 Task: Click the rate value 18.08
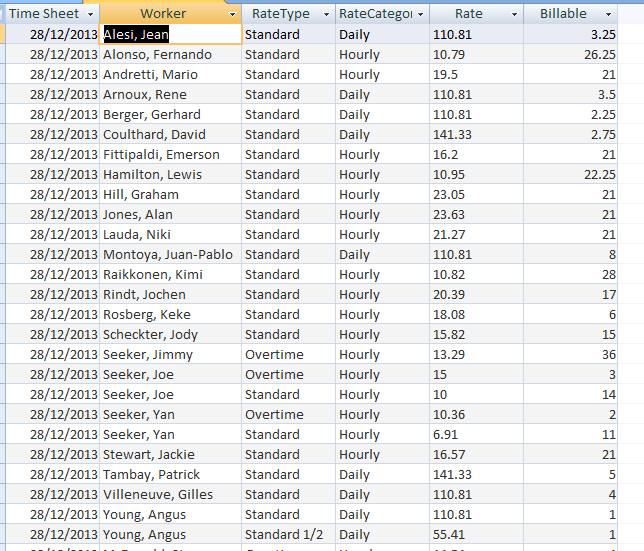click(476, 315)
